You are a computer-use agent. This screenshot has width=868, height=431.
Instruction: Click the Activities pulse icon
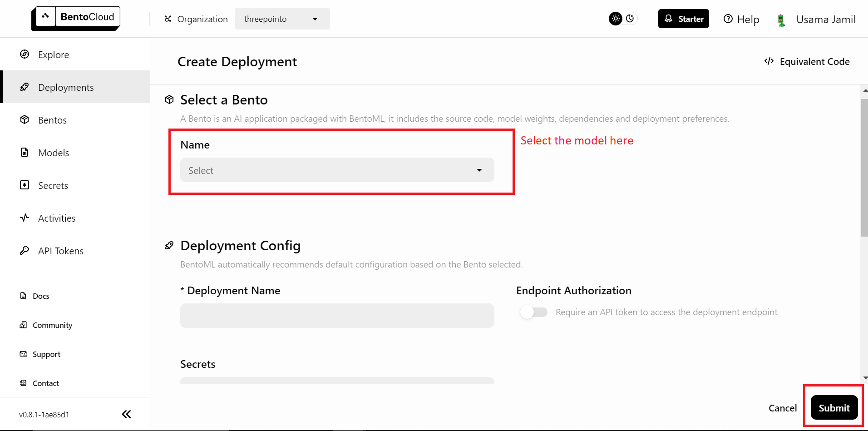pyautogui.click(x=25, y=218)
